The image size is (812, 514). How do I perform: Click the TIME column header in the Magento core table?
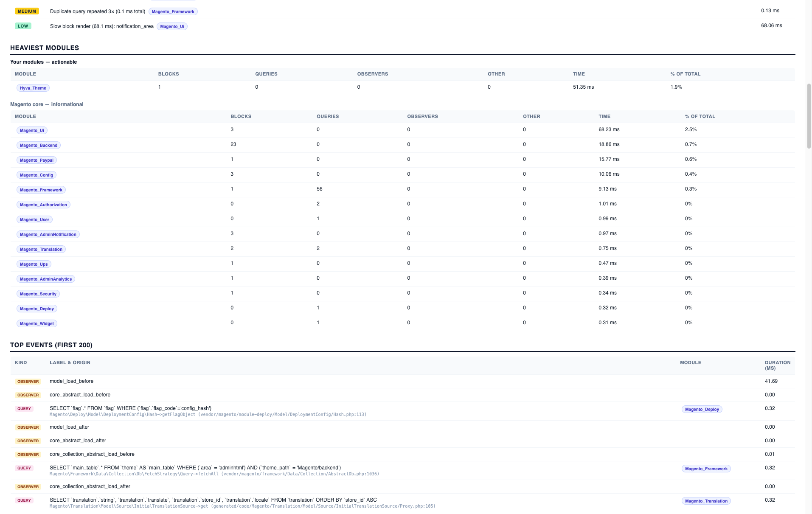(604, 116)
